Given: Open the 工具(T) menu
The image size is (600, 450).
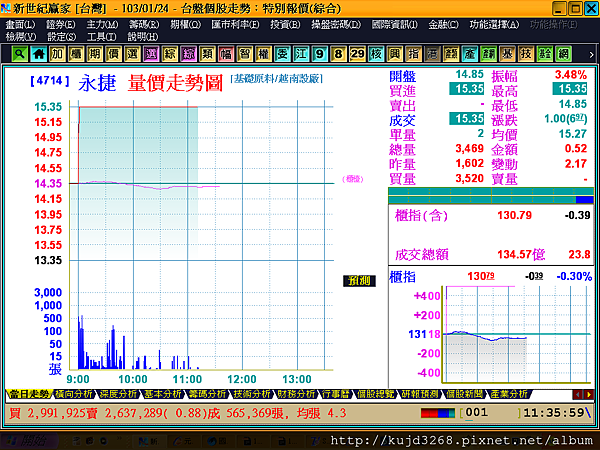Looking at the screenshot, I should [x=101, y=37].
